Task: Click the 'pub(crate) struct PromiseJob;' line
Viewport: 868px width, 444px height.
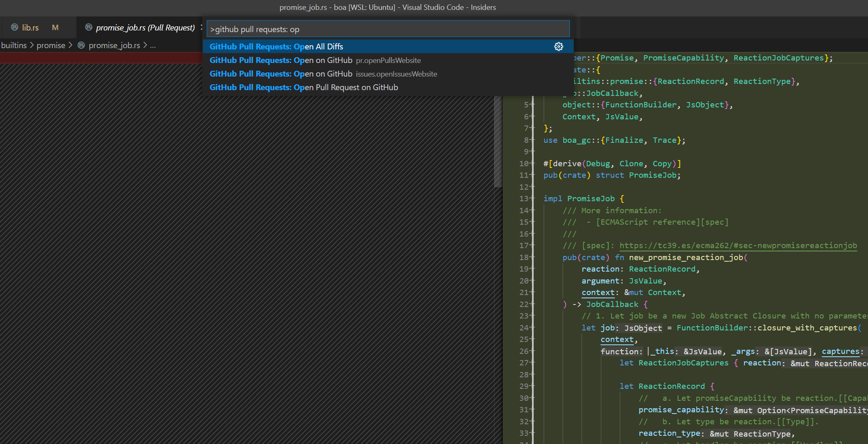Action: (x=612, y=175)
